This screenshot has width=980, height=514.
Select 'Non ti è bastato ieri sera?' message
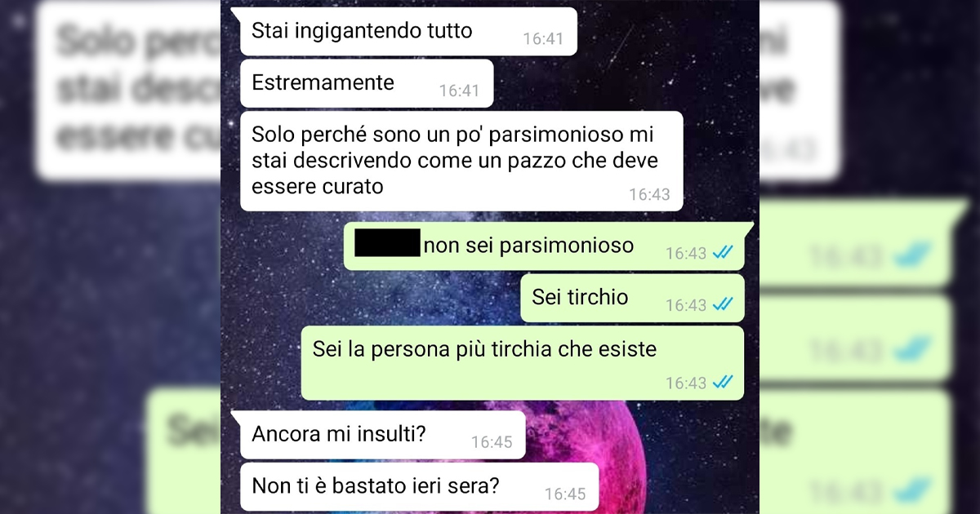tap(420, 487)
